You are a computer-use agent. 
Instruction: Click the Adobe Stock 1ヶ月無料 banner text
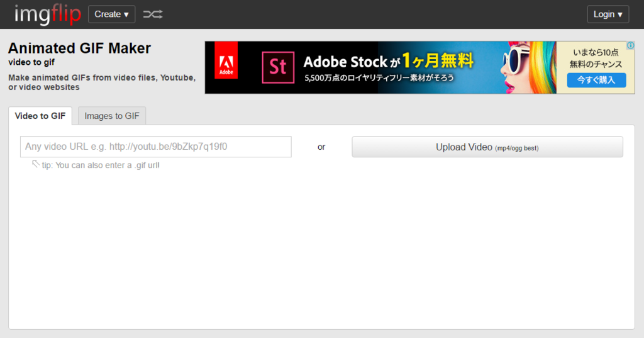click(388, 61)
